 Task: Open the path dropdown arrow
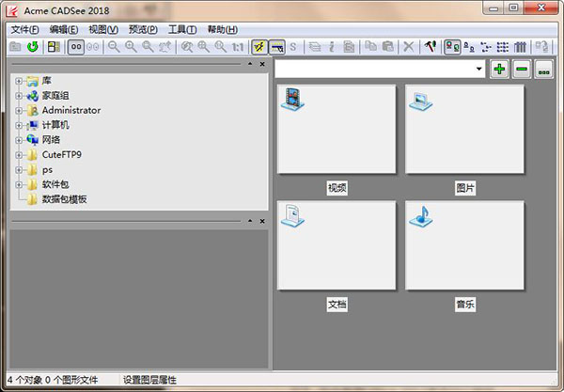478,69
